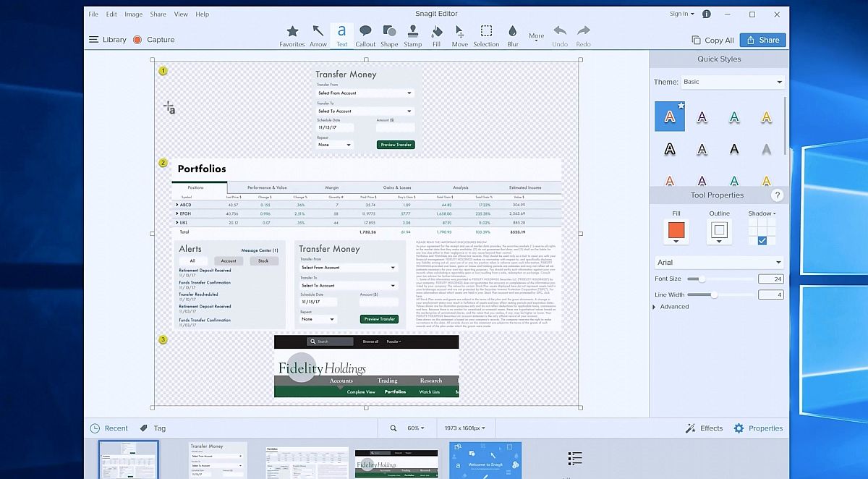Pick the Fill bucket tool
Viewport: 868px width, 479px height.
tap(436, 35)
